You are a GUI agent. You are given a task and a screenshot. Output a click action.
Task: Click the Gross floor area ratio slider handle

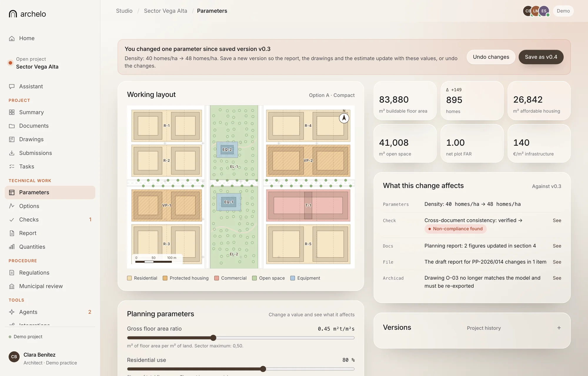[213, 338]
